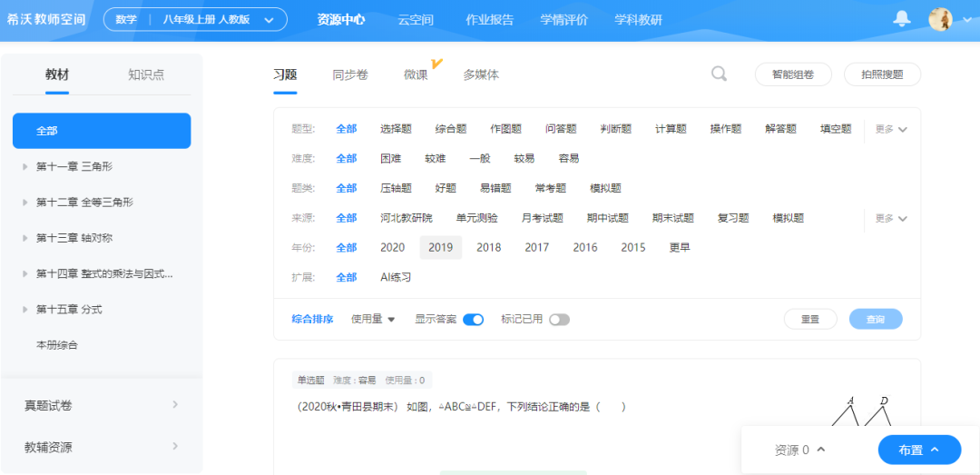Set difficulty filter to 容易

(569, 158)
